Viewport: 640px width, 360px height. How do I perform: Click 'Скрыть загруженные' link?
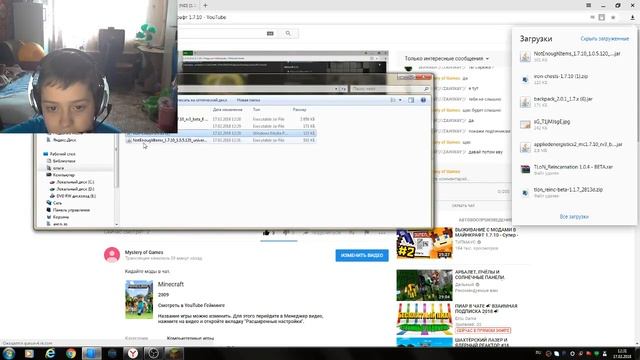coord(604,39)
